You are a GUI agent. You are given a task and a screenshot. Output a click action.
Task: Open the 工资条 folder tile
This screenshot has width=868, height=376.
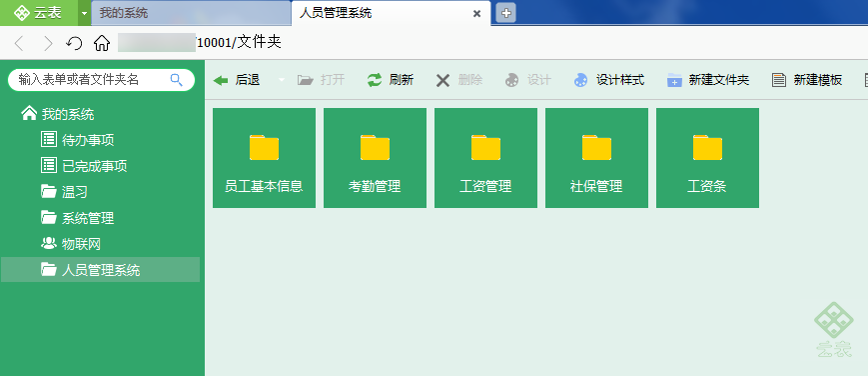(x=707, y=158)
